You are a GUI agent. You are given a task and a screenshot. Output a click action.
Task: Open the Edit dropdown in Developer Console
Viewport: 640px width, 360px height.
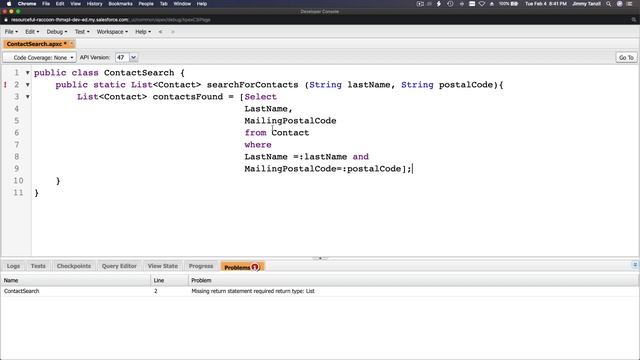(x=32, y=32)
